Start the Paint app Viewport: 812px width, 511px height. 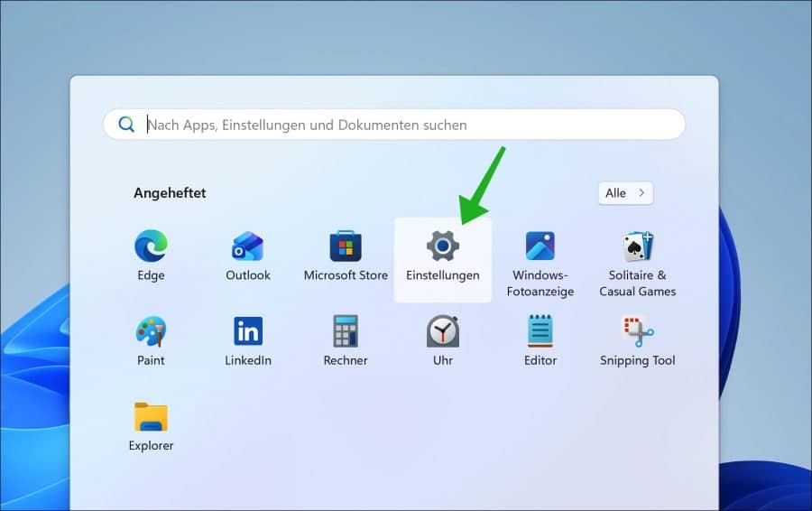[151, 332]
